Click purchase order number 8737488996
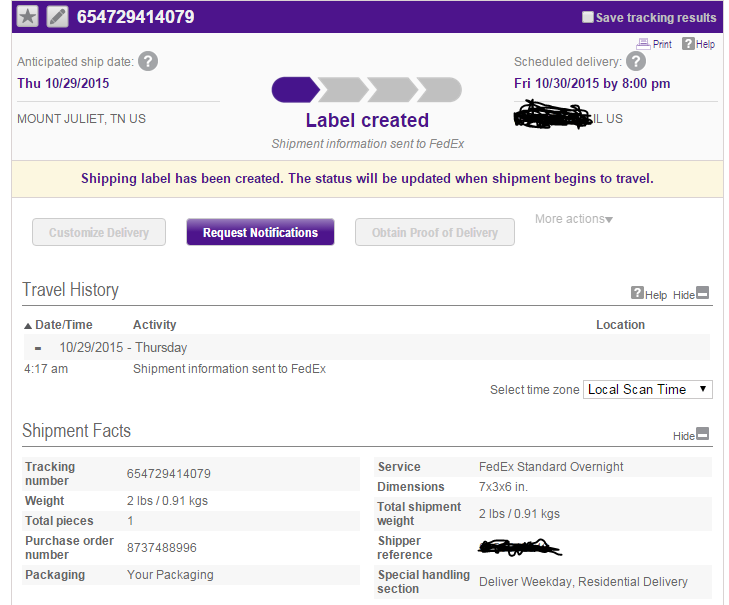Screen dimensions: 729x605 [162, 548]
